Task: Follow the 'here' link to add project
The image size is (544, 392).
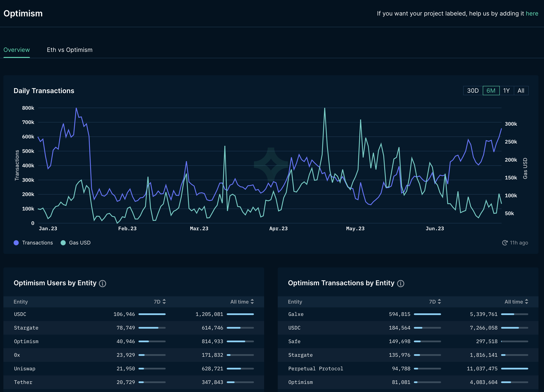Action: 532,13
